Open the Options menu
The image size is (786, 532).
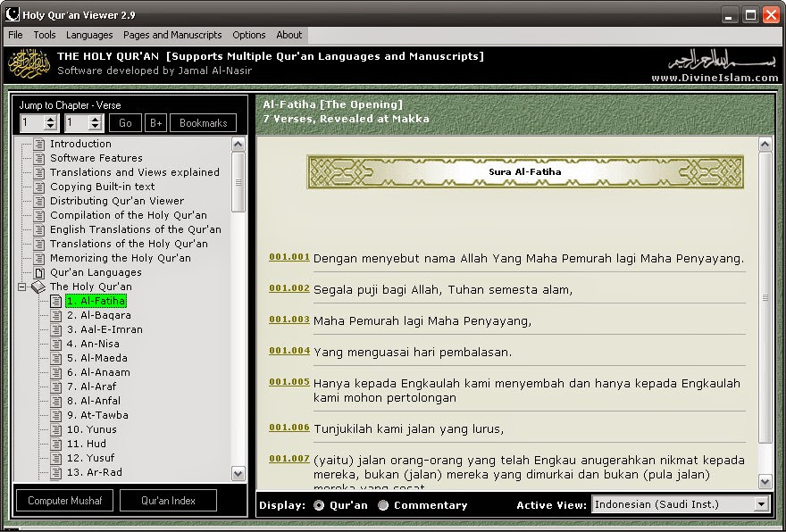(x=248, y=35)
